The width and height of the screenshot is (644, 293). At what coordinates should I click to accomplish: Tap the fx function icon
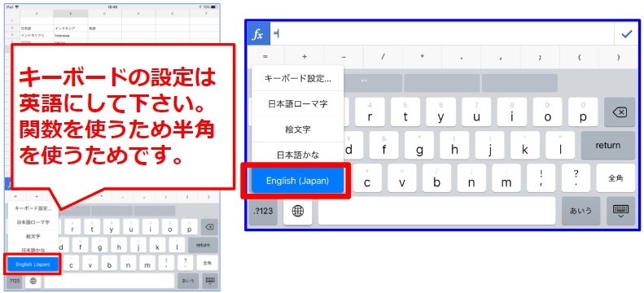[258, 34]
